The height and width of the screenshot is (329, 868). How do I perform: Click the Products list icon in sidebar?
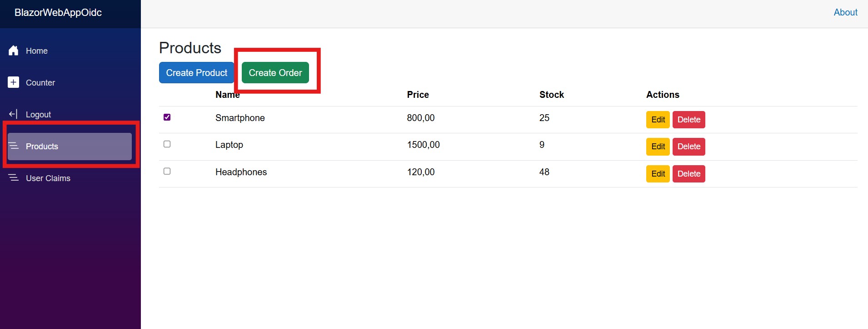click(x=14, y=146)
